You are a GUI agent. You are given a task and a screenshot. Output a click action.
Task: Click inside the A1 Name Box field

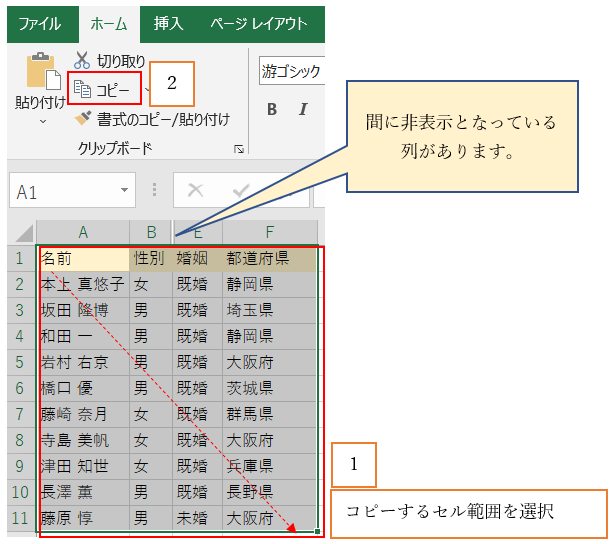click(x=60, y=190)
